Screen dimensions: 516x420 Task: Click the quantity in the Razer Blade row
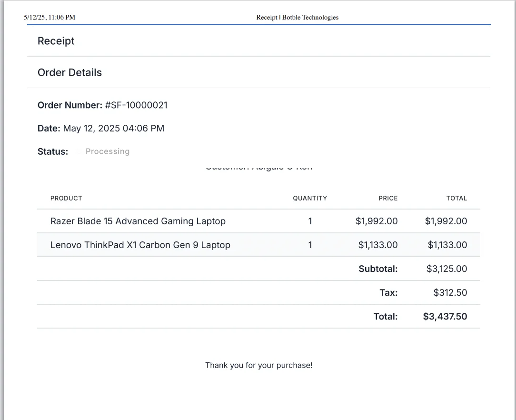coord(310,221)
